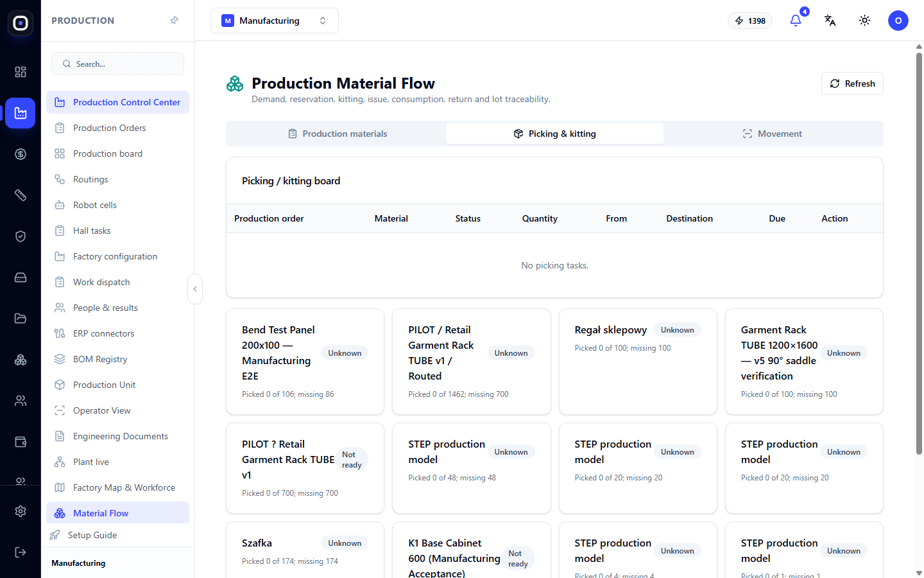Switch to the Production materials tab
924x578 pixels.
tap(338, 134)
